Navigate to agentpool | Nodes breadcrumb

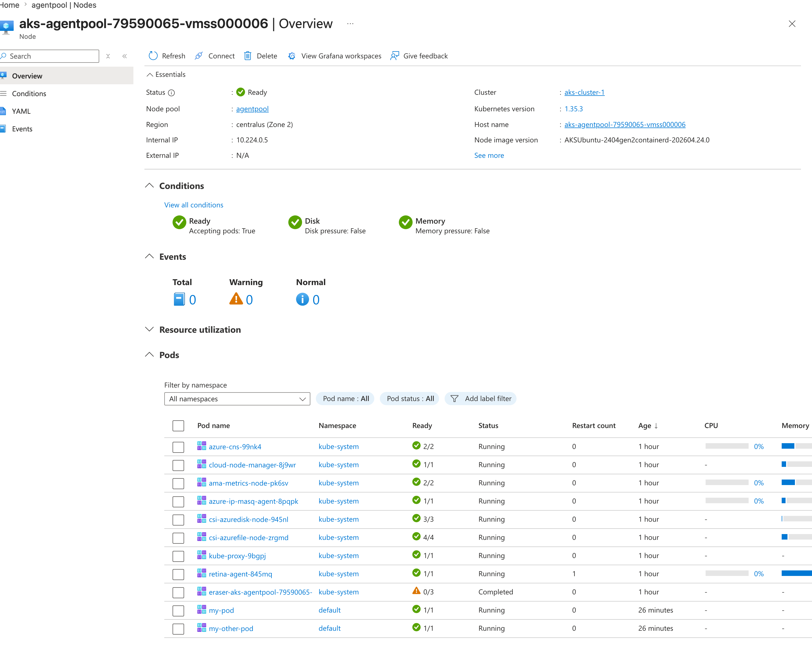coord(64,5)
